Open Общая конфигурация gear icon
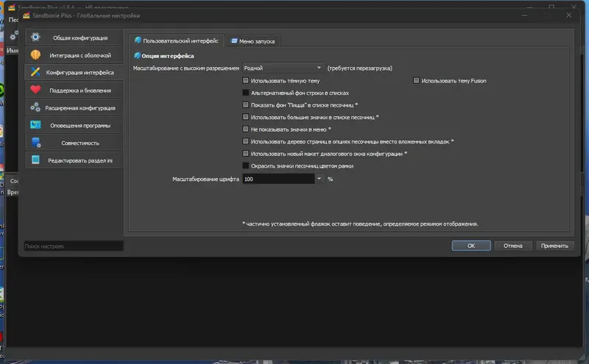 pos(35,38)
